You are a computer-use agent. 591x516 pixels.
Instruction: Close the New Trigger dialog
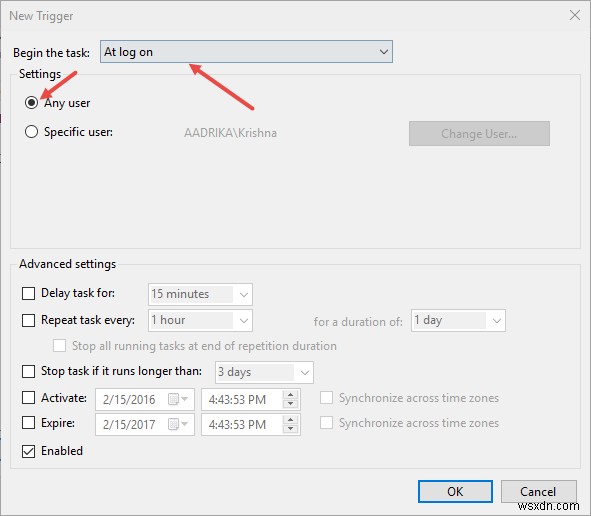tap(575, 15)
